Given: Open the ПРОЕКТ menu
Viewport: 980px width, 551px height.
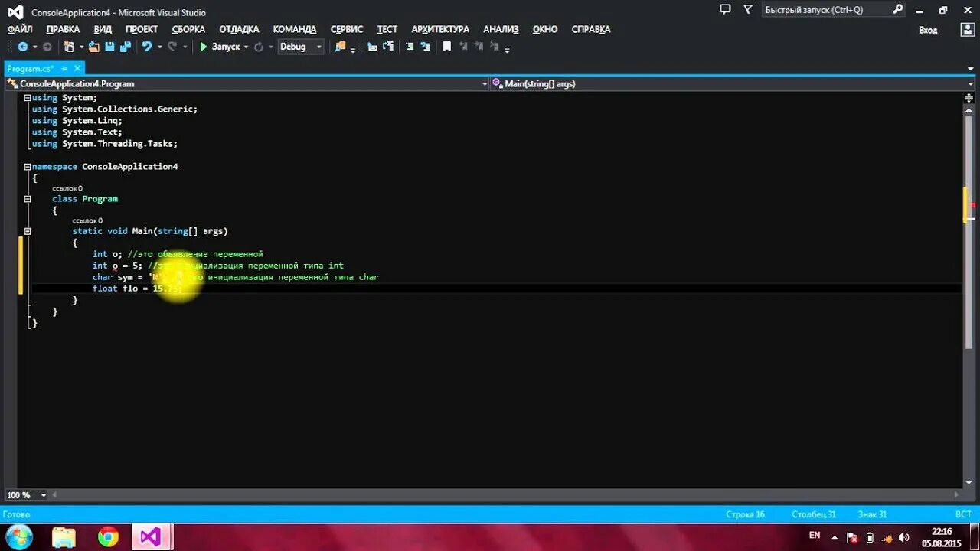Looking at the screenshot, I should click(x=142, y=29).
